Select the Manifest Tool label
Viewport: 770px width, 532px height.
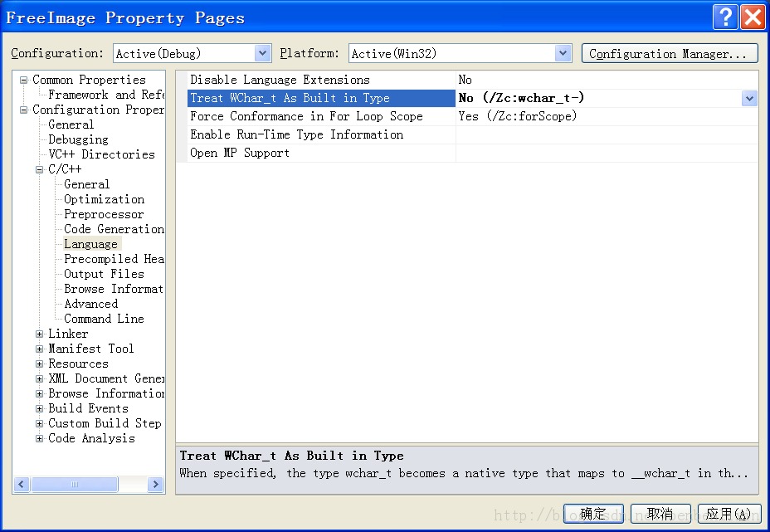point(90,349)
